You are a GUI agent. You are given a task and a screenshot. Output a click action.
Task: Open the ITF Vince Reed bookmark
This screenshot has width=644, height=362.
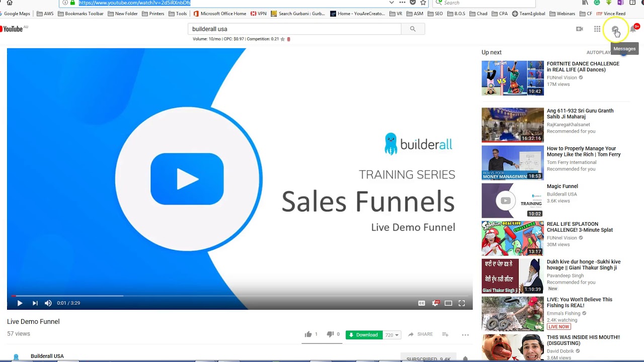[x=611, y=14]
